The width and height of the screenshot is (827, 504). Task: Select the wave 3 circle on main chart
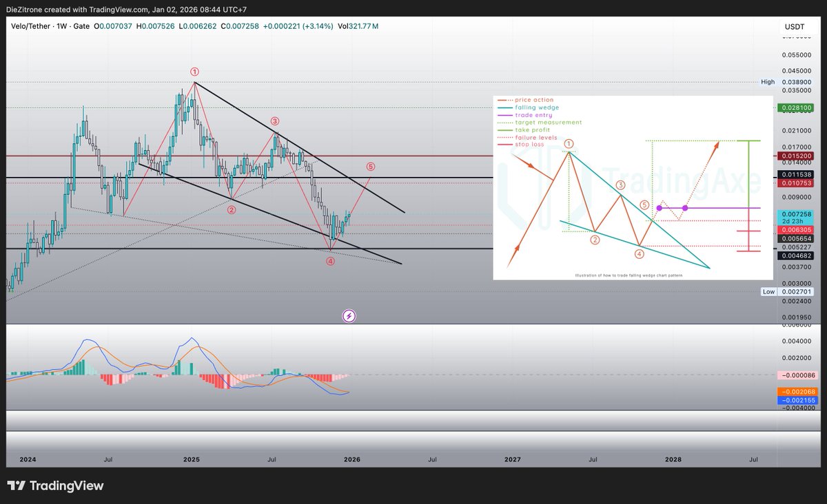point(274,121)
